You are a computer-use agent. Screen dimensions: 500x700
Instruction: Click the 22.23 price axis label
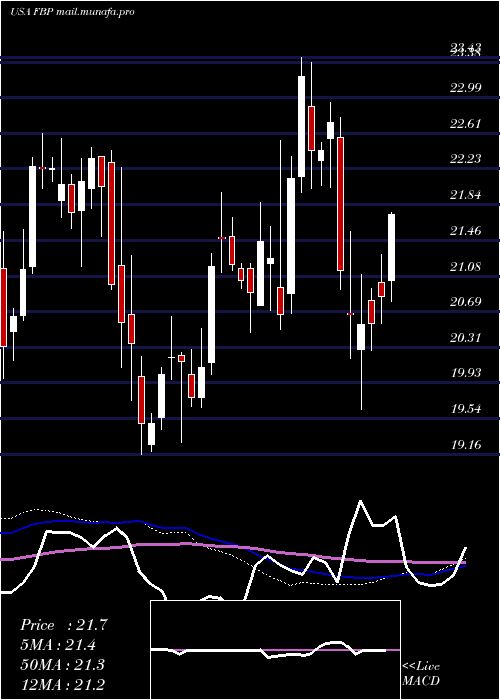(466, 159)
